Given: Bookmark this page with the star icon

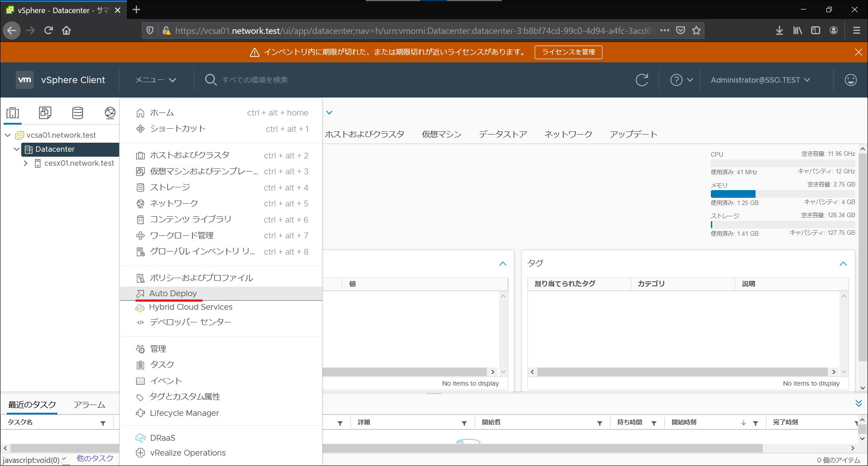Looking at the screenshot, I should click(696, 30).
